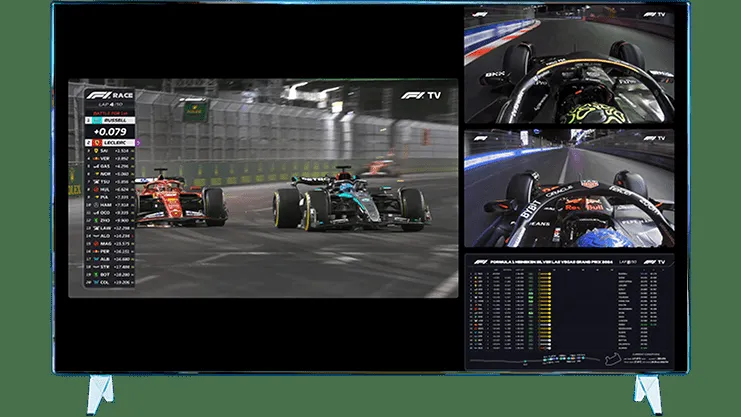This screenshot has height=417, width=741.
Task: Click the VER row in leaderboard
Action: point(110,159)
